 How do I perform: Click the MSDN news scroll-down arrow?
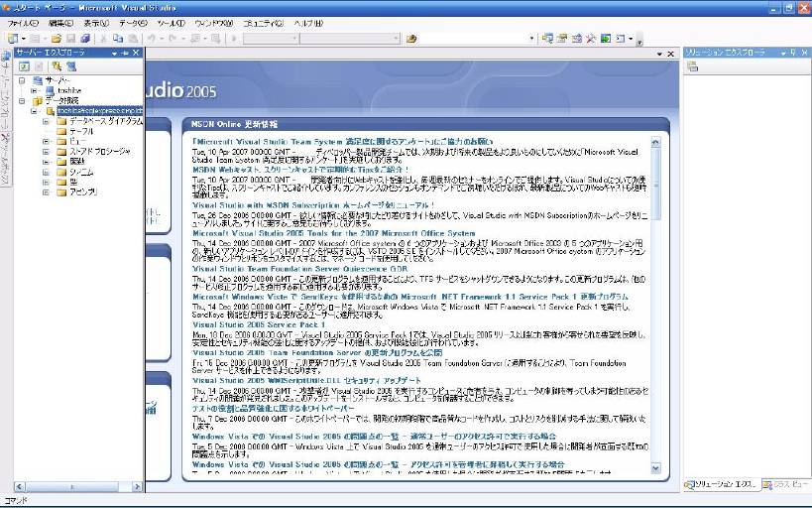(655, 468)
